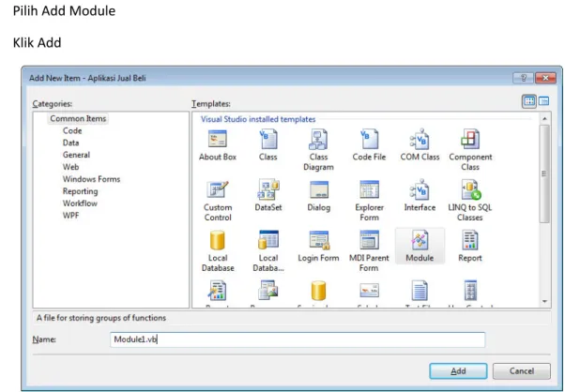565x392 pixels.
Task: Open the Code category
Action: point(72,130)
